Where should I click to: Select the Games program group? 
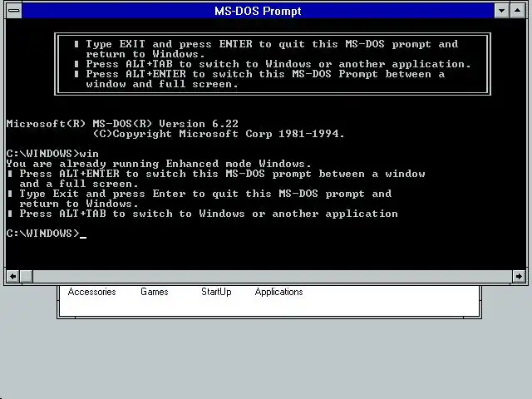pyautogui.click(x=155, y=292)
